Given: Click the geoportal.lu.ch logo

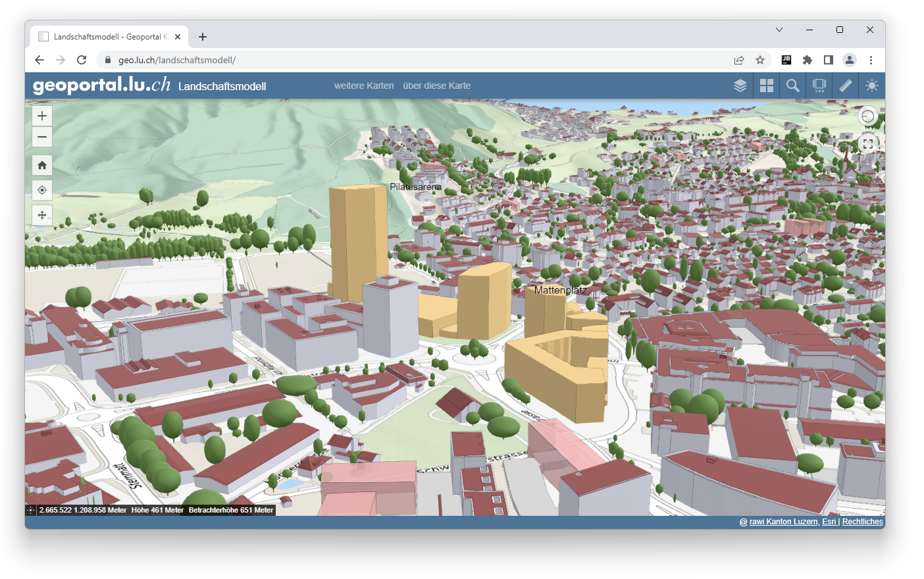Looking at the screenshot, I should pos(101,85).
